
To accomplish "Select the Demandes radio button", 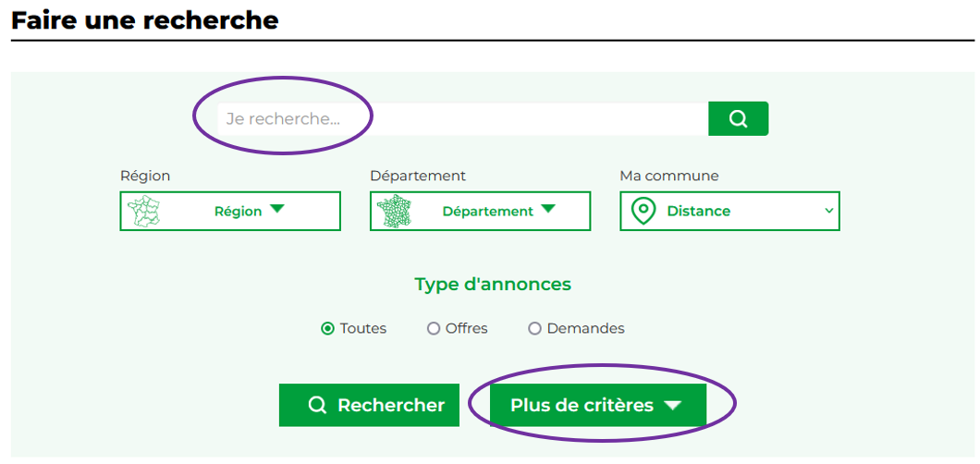I will point(534,328).
